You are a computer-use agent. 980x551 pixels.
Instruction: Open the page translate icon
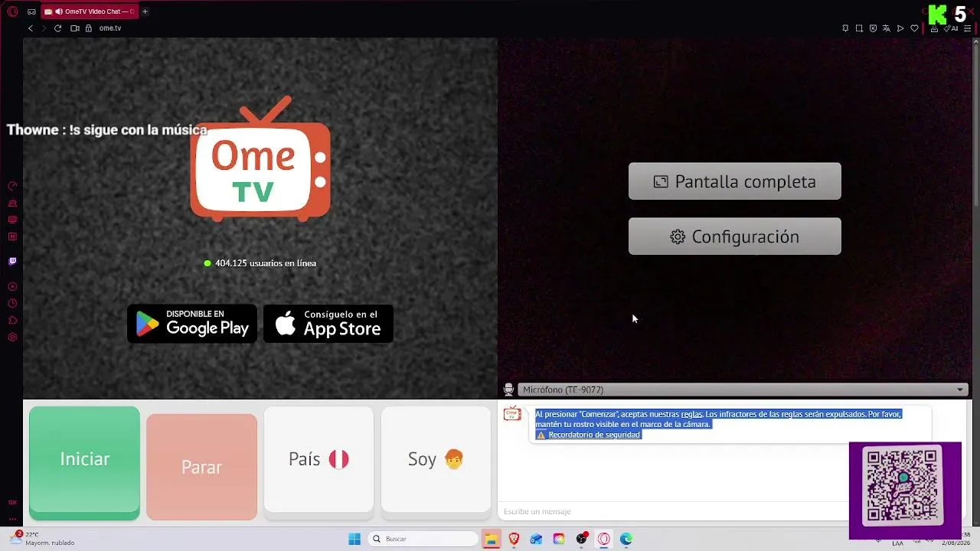[x=887, y=28]
